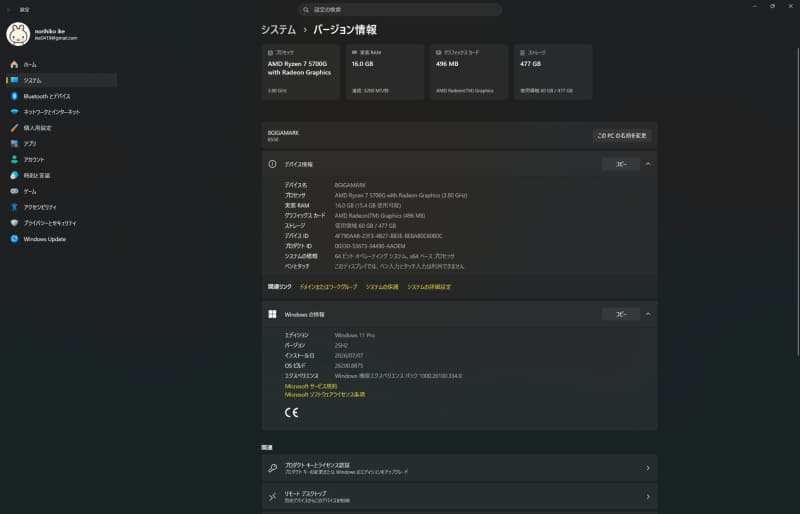Select システム in the left sidebar
Viewport: 800px width, 514px height.
pyautogui.click(x=62, y=80)
